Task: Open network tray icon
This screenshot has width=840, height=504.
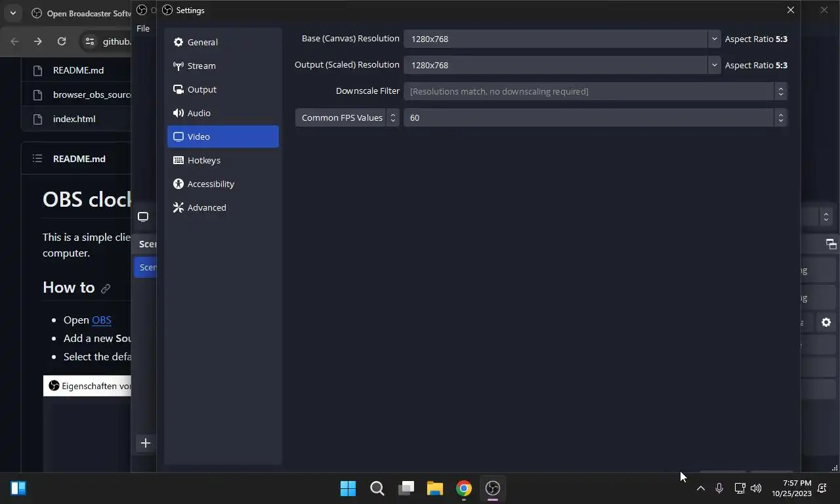Action: pos(740,488)
